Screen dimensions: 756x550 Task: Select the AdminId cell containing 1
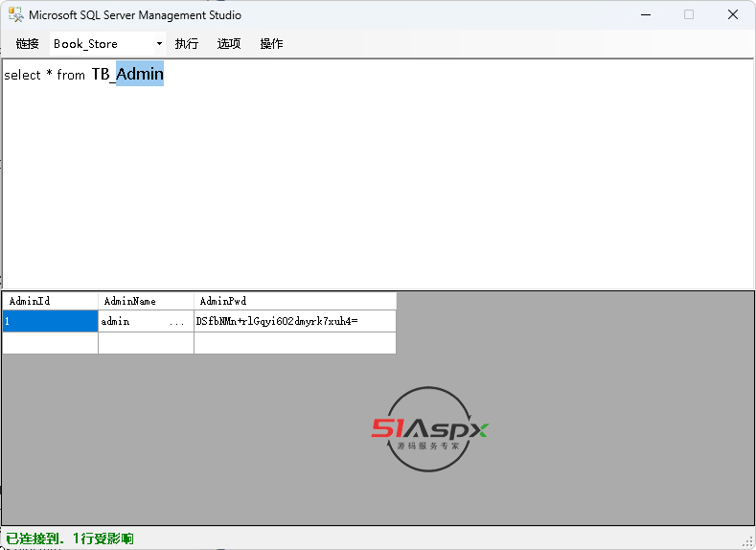point(50,321)
